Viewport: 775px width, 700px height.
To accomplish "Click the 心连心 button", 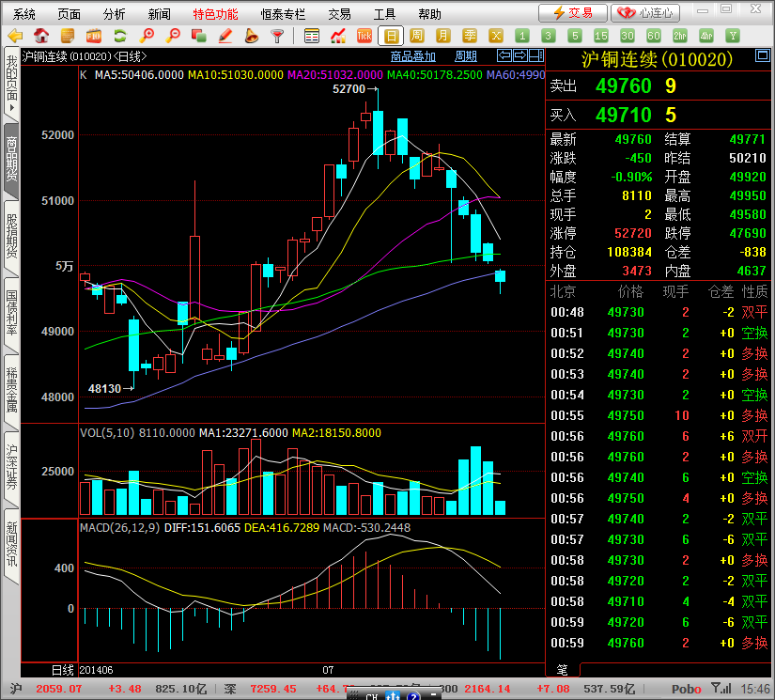I will 645,13.
